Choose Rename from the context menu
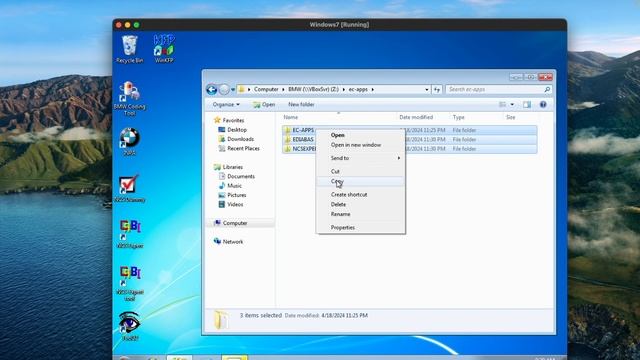 pyautogui.click(x=361, y=214)
